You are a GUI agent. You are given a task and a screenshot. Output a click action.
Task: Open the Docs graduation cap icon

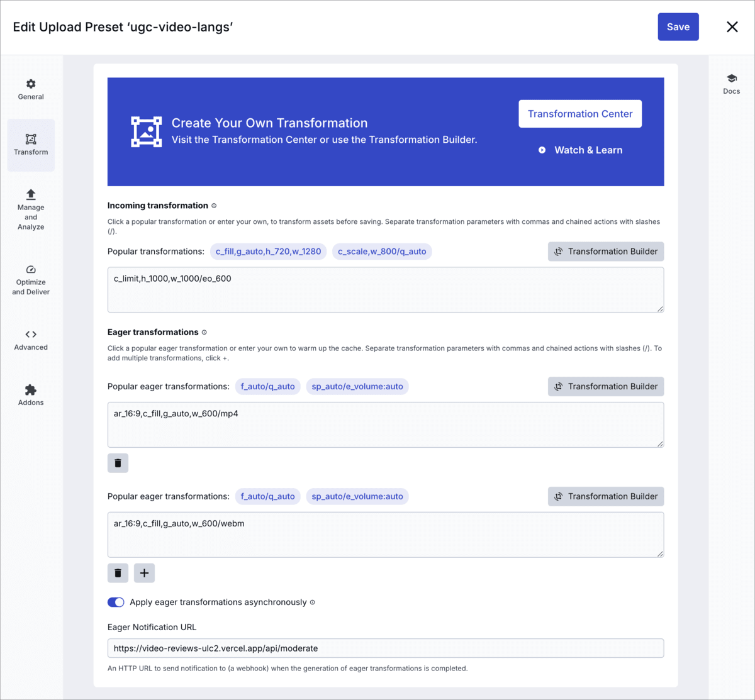[x=732, y=79]
